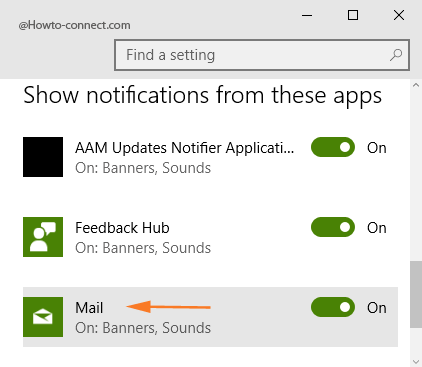Focus the Find a setting search box
Screen dimensions: 422x367
[262, 55]
